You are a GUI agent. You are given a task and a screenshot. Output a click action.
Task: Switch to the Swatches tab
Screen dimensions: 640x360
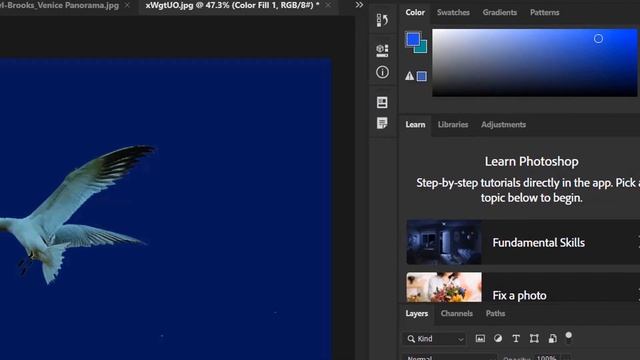pos(453,12)
